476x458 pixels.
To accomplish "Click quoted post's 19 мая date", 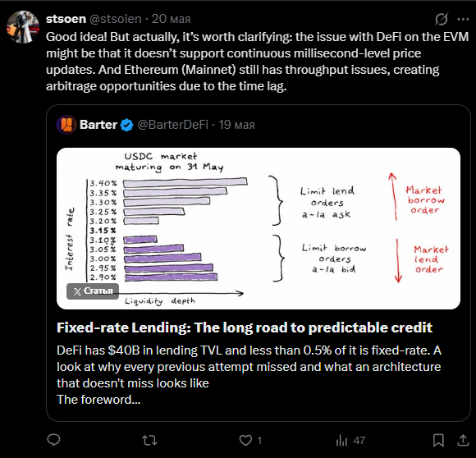I will pyautogui.click(x=236, y=125).
